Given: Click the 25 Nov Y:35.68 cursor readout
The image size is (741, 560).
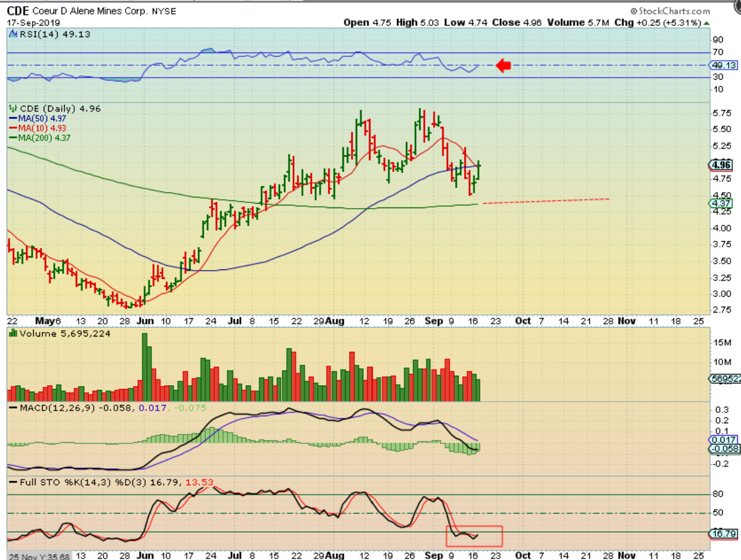Looking at the screenshot, I should pos(39,556).
